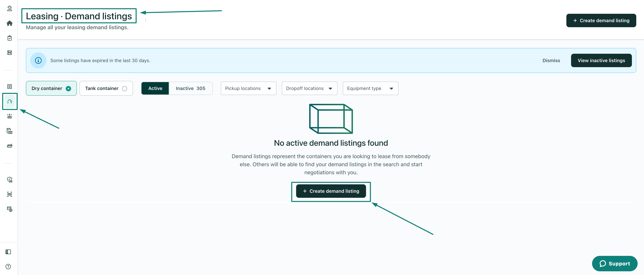Click the info icon in the expired listings banner
This screenshot has height=275, width=644.
pos(38,60)
